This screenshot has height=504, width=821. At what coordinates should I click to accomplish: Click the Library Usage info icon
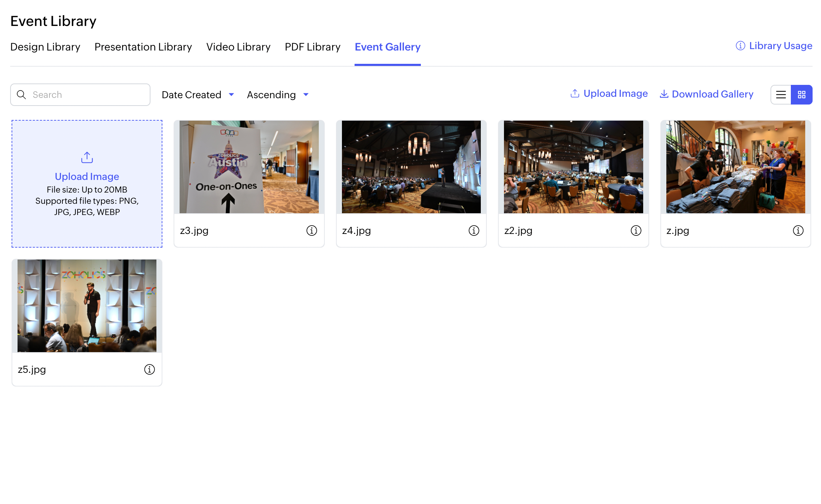coord(740,46)
